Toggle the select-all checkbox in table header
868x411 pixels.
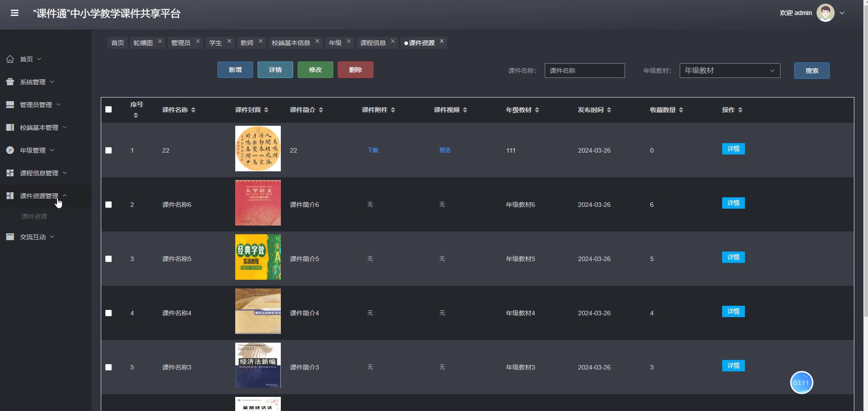pyautogui.click(x=108, y=109)
